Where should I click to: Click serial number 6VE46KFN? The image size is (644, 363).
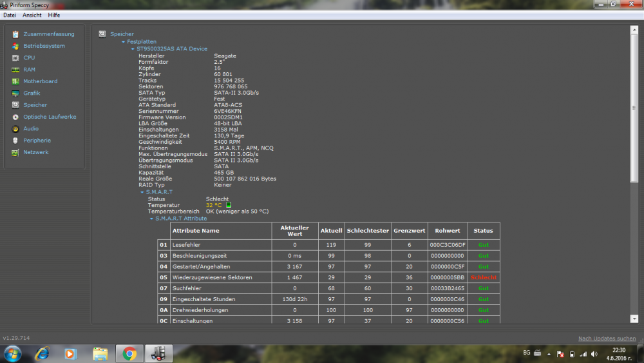coord(227,111)
